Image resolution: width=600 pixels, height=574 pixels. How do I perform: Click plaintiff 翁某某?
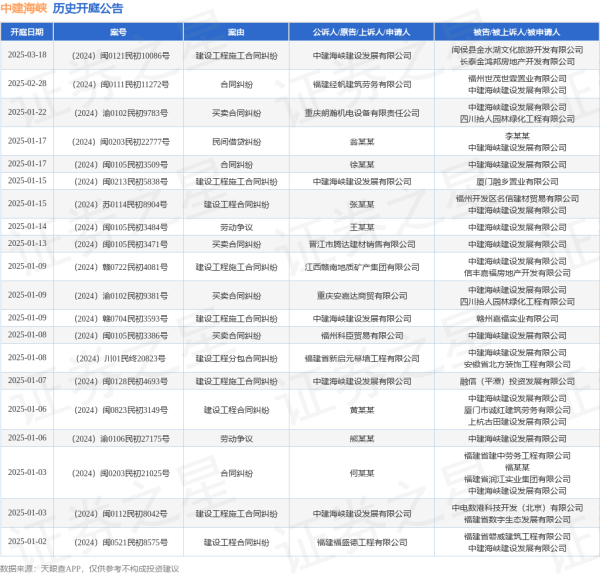(x=362, y=142)
